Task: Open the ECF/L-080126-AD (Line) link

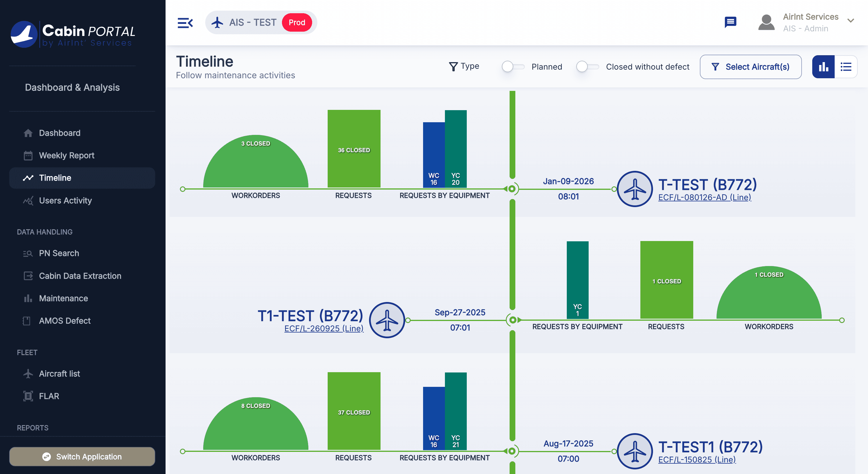Action: pyautogui.click(x=704, y=198)
